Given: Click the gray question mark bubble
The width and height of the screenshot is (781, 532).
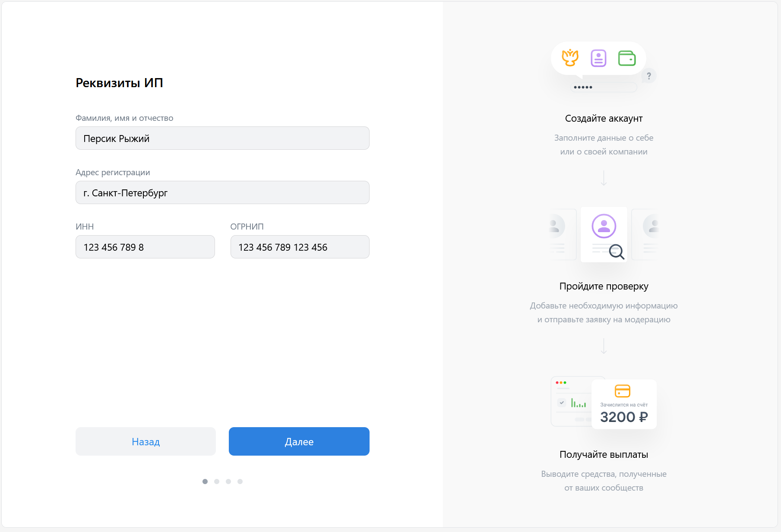Looking at the screenshot, I should [648, 76].
